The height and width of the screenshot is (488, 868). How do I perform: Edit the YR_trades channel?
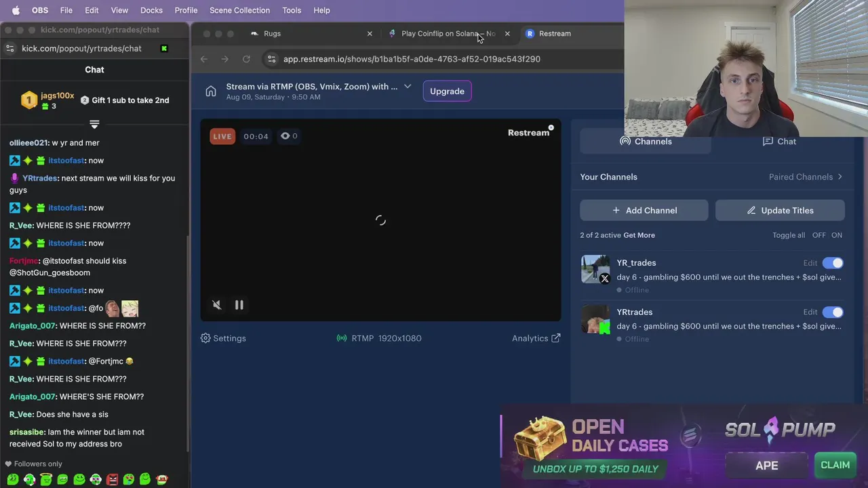[810, 263]
